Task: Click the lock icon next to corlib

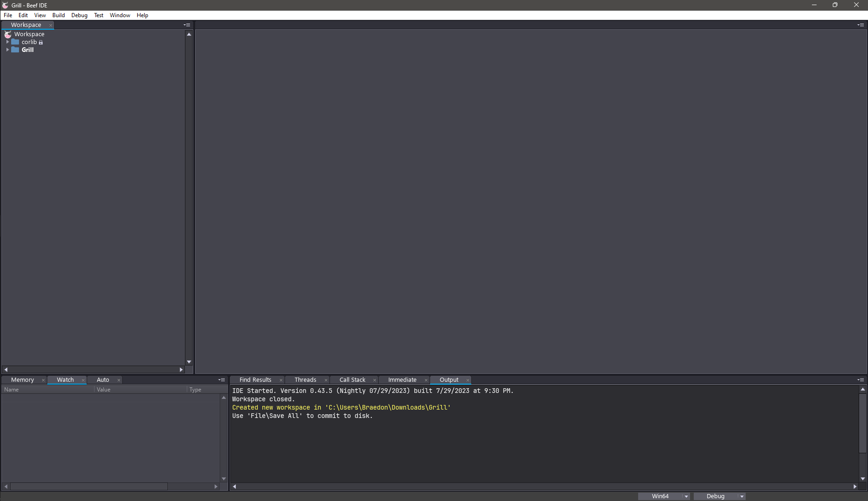Action: click(41, 42)
